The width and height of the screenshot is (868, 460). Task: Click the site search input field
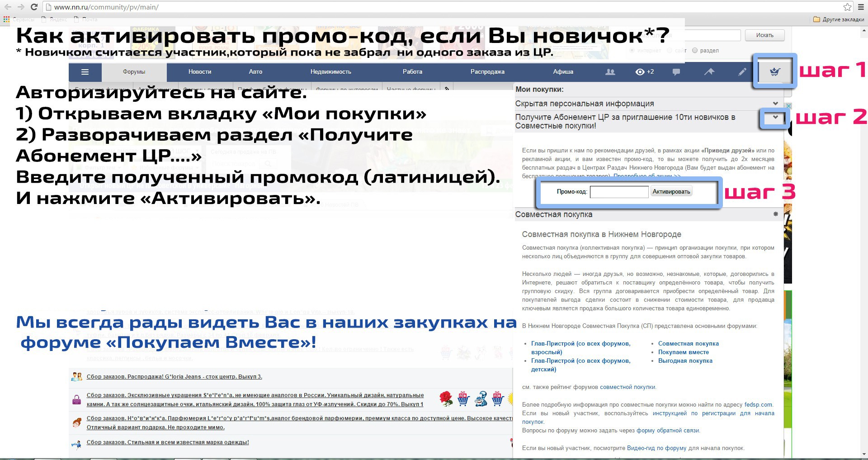(685, 35)
